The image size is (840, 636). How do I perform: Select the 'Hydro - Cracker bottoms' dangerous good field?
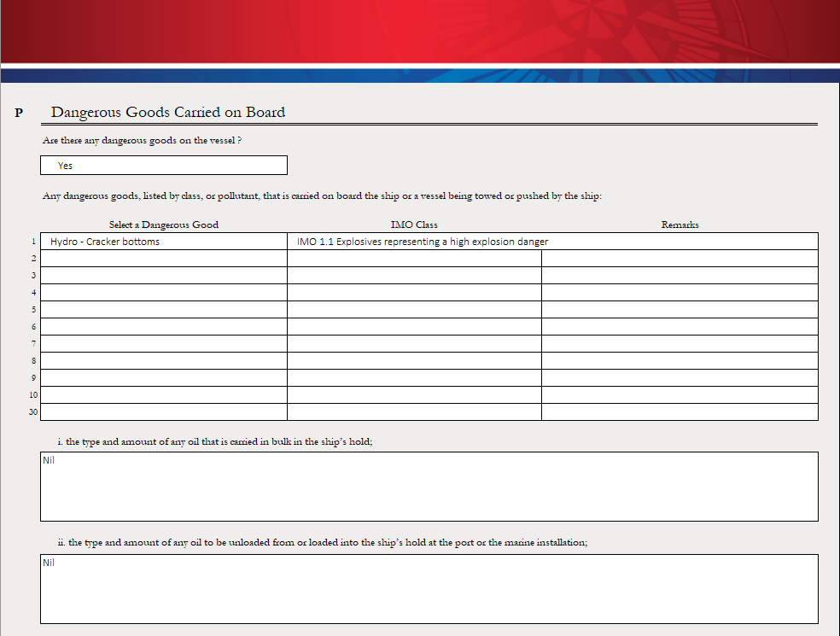(x=164, y=242)
